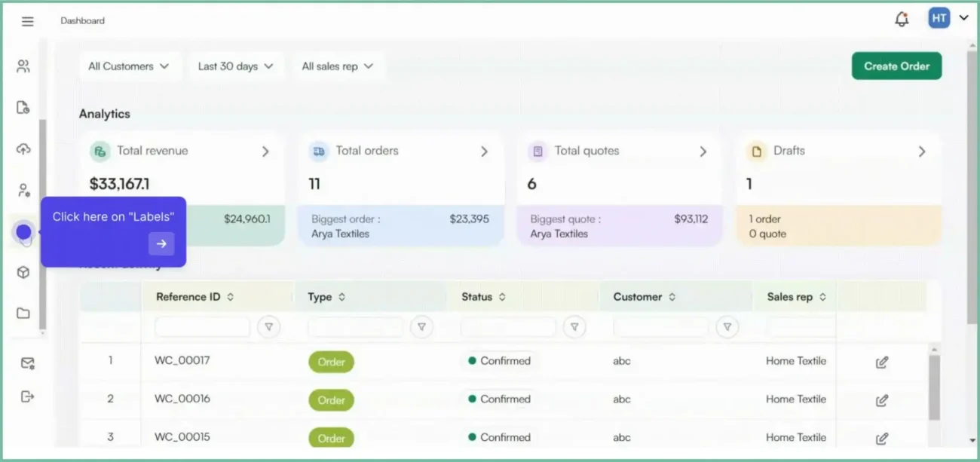
Task: Sort the table by Status column
Action: pos(502,297)
